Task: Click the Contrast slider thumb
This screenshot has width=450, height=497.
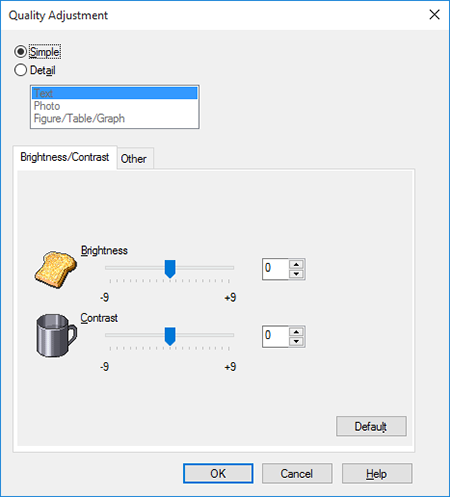Action: [170, 336]
